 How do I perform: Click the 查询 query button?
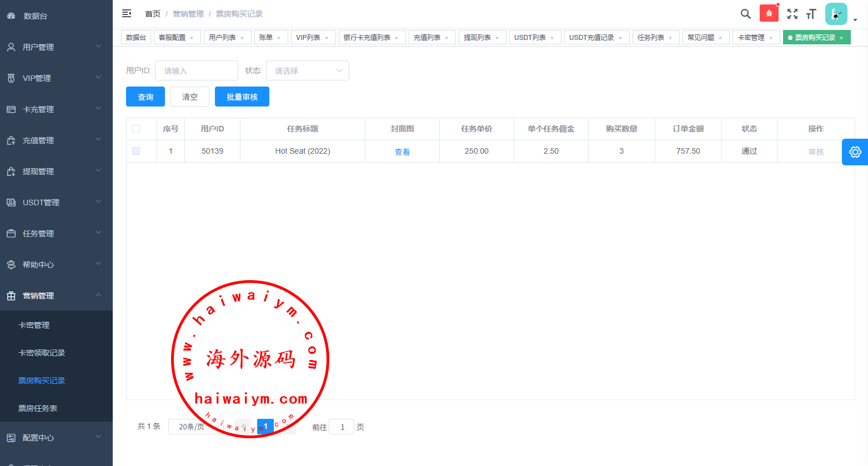[x=145, y=97]
